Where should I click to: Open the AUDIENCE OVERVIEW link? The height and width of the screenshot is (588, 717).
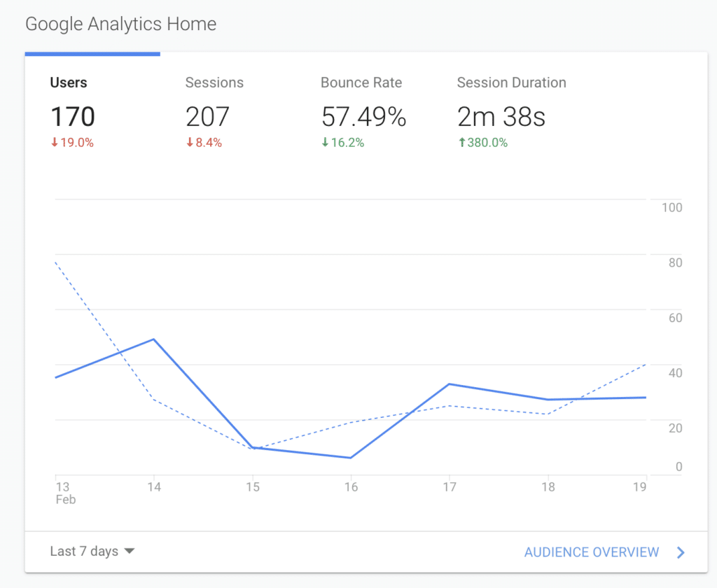point(592,552)
